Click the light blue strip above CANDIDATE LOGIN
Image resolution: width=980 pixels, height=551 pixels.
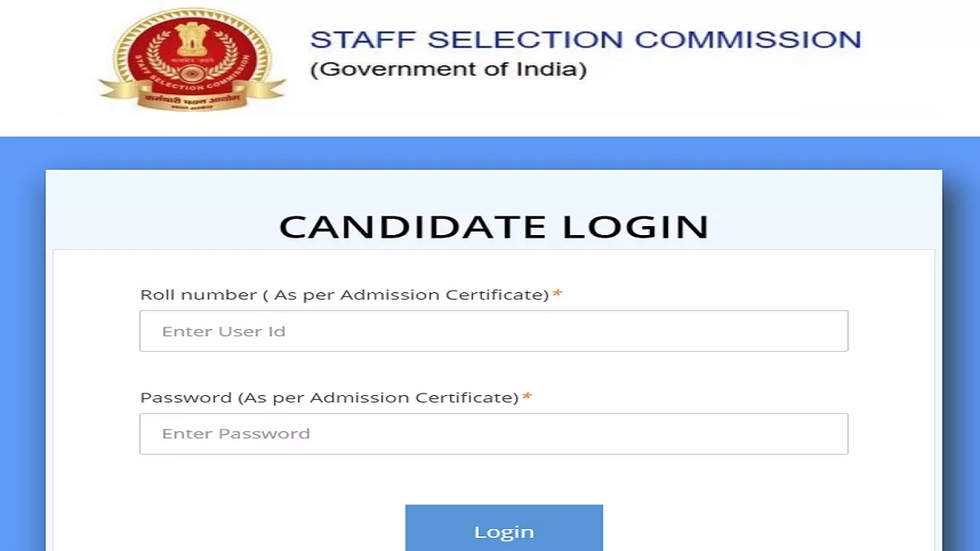click(494, 188)
